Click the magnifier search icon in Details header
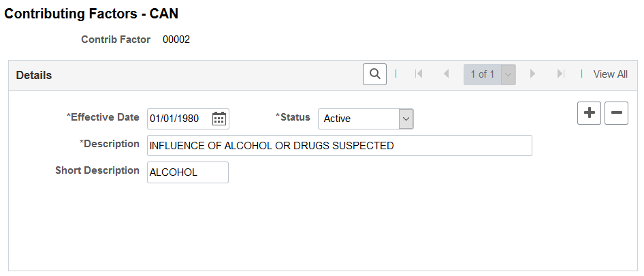The image size is (644, 276). [374, 74]
